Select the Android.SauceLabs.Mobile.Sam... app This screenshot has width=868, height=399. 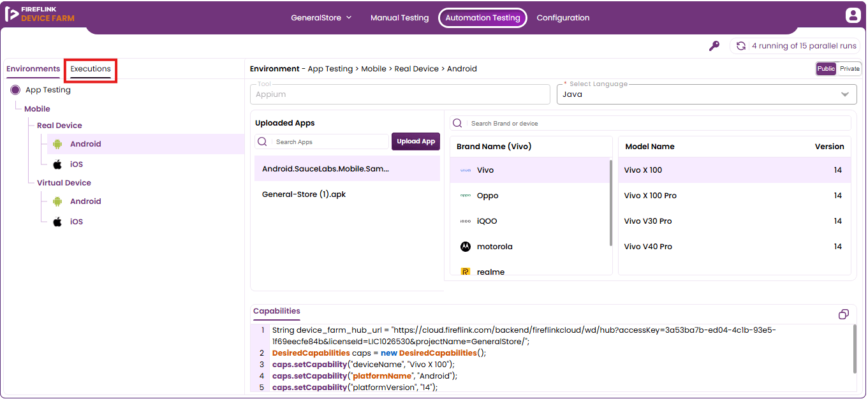coord(347,169)
